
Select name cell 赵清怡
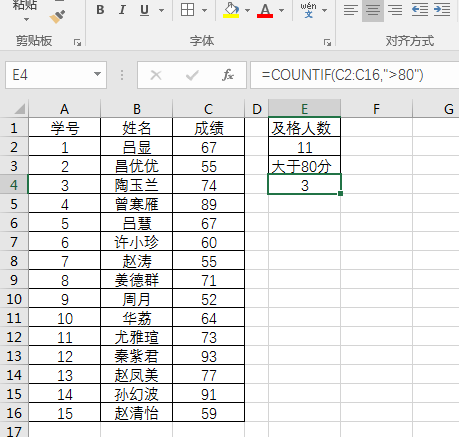[x=137, y=413]
